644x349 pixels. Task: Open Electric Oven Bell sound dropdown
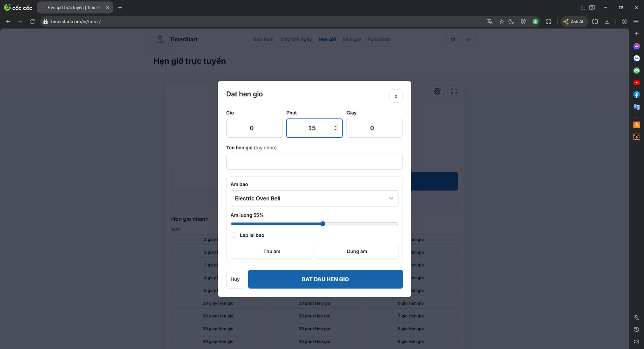coord(314,198)
